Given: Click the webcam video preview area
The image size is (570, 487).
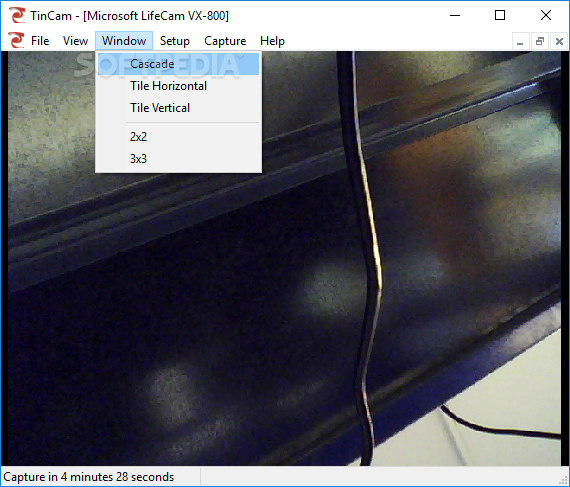Looking at the screenshot, I should tap(284, 258).
